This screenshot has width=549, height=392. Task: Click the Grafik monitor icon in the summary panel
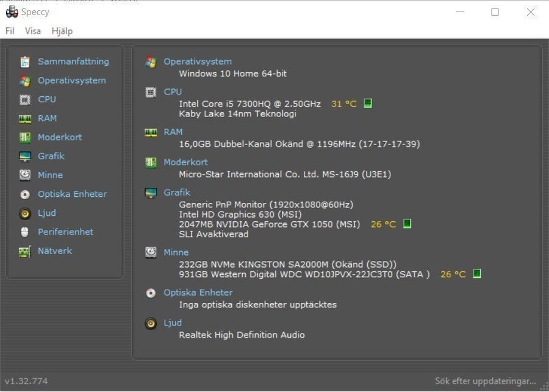click(x=151, y=193)
